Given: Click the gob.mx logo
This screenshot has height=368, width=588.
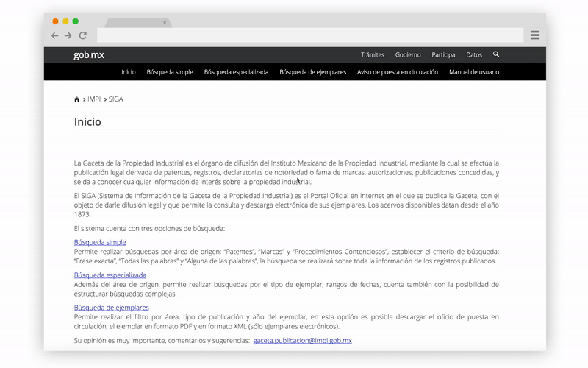Looking at the screenshot, I should [x=89, y=54].
